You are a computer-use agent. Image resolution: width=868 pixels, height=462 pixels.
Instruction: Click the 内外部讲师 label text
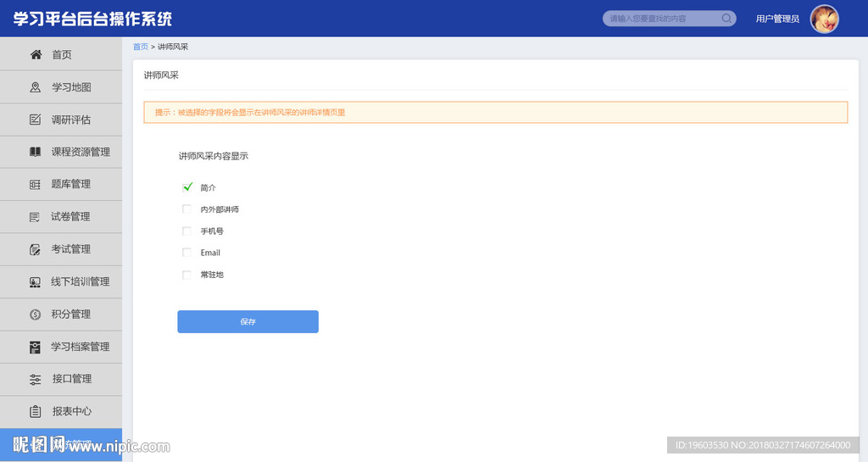tap(220, 209)
